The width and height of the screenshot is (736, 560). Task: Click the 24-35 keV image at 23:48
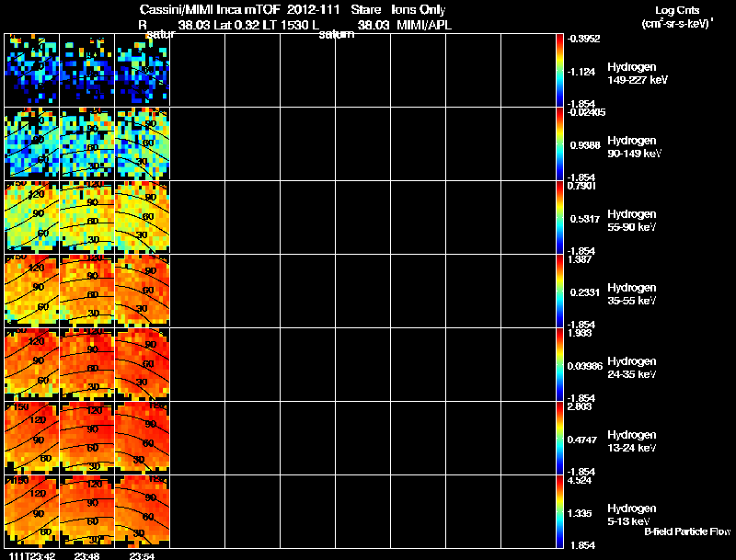(x=86, y=364)
